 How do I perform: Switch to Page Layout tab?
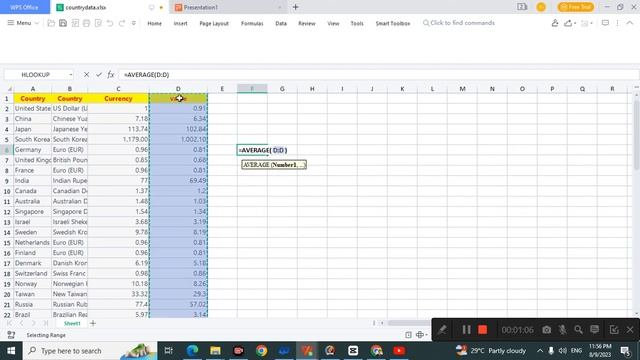pyautogui.click(x=214, y=23)
